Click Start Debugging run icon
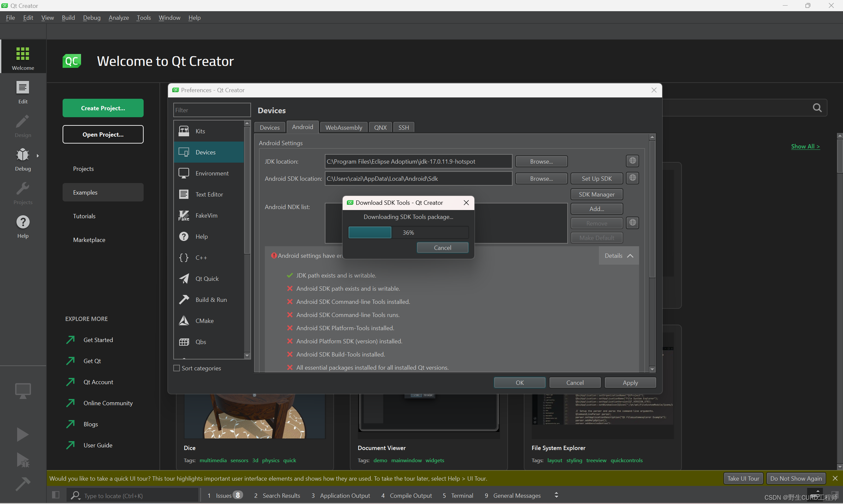The image size is (843, 504). point(23,460)
